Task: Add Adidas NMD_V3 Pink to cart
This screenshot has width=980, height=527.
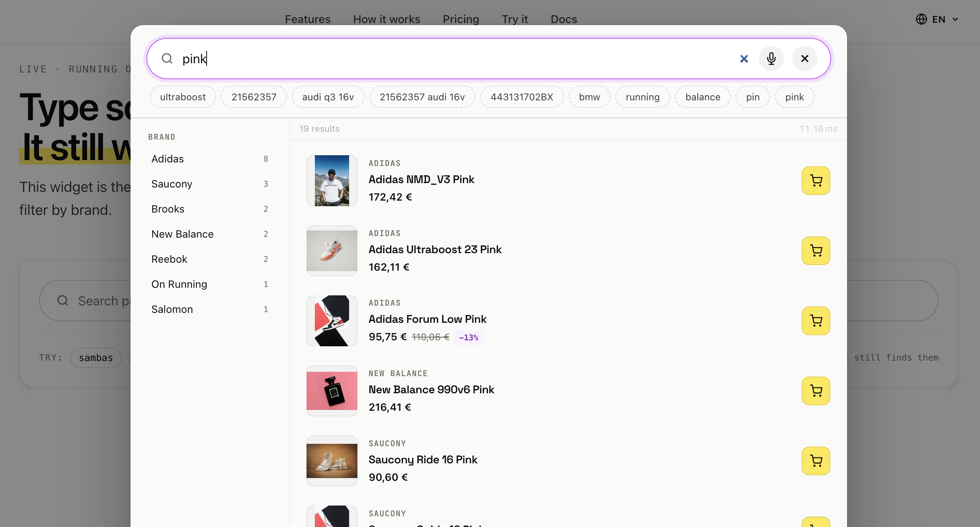Action: 816,181
